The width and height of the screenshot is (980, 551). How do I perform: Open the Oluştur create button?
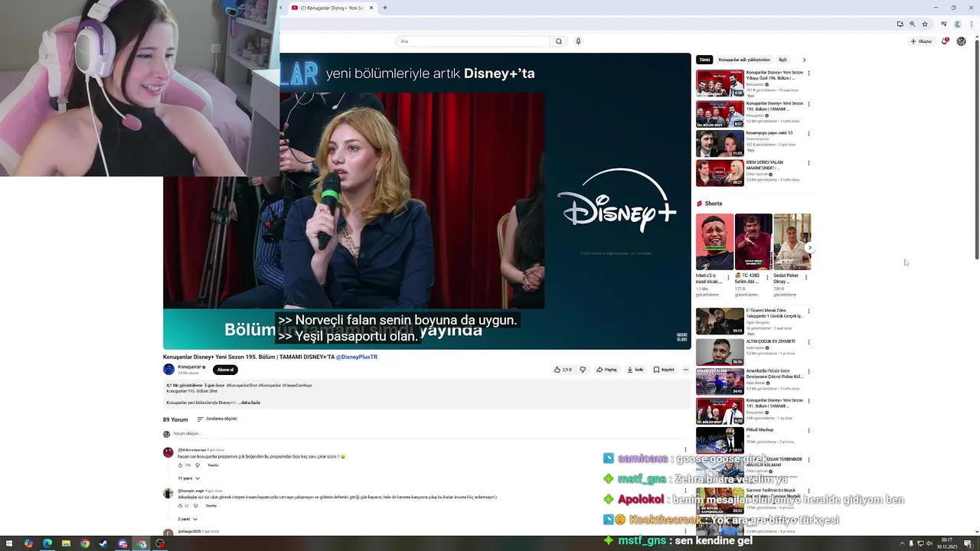tap(921, 41)
